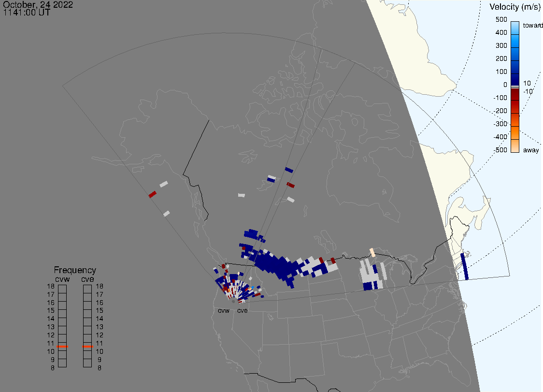Pick the dark red 0 to -100 color band
This screenshot has width=543, height=392.
(515, 95)
